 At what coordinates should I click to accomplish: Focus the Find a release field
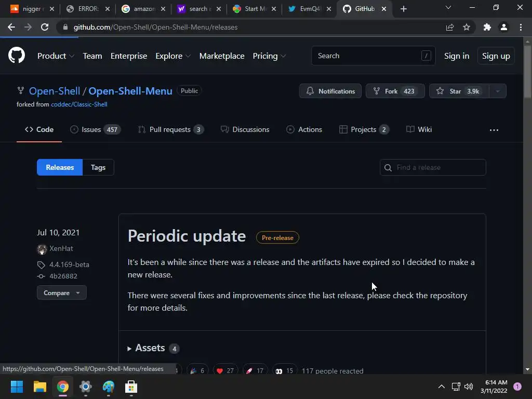433,168
